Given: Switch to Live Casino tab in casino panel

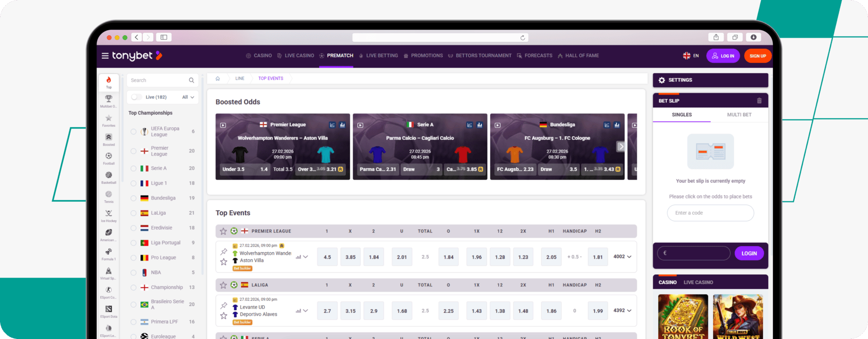Looking at the screenshot, I should 698,282.
